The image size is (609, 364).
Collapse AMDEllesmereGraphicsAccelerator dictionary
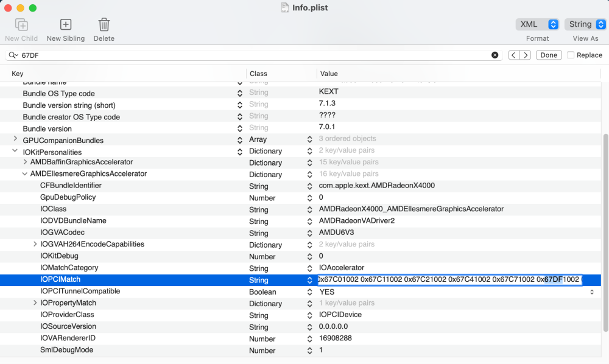coord(24,174)
